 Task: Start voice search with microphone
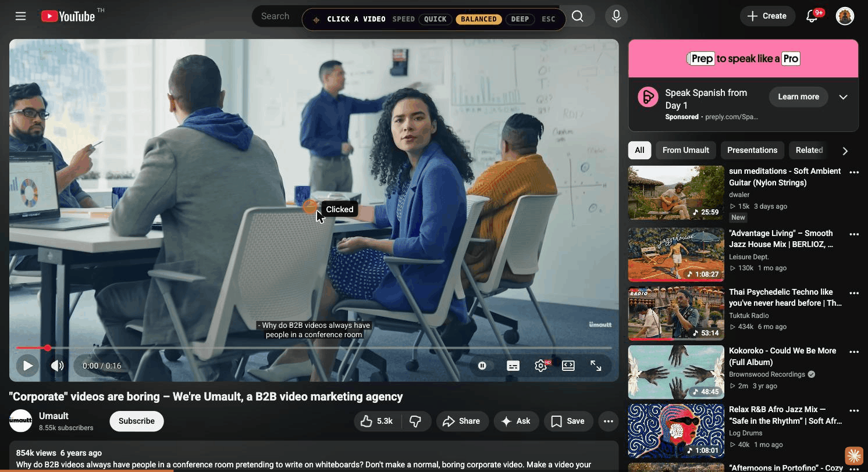[x=617, y=16]
